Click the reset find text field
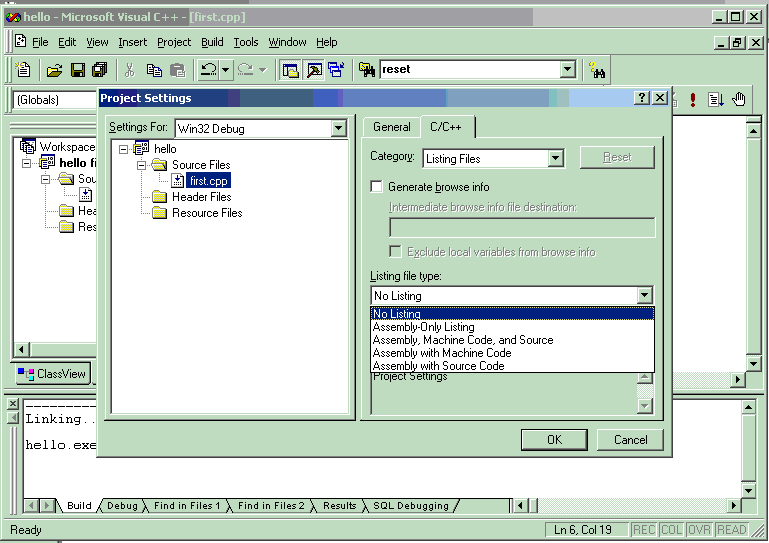 470,69
